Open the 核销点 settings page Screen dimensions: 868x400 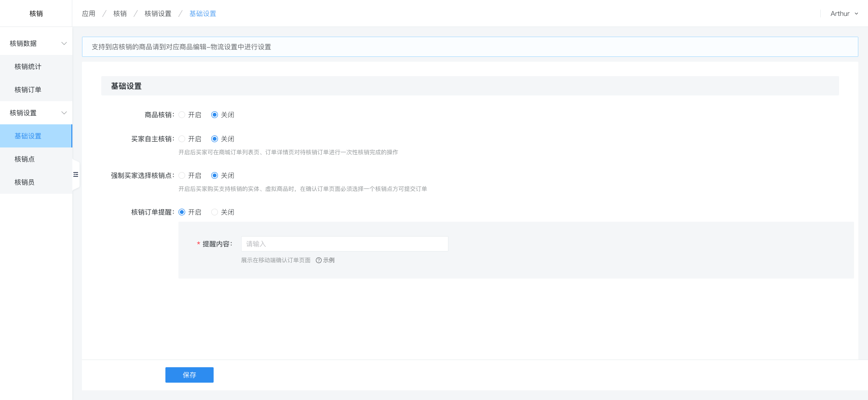[x=25, y=159]
